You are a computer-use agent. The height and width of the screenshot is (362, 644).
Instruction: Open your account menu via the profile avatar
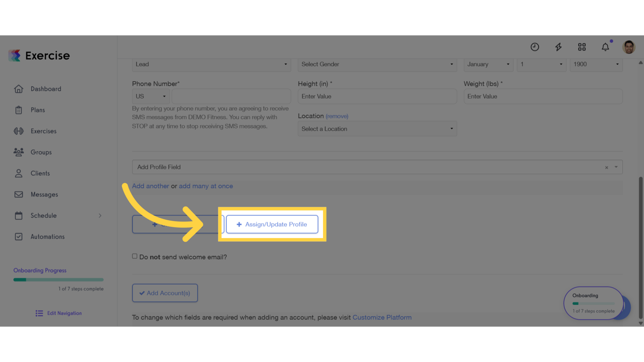pos(629,47)
